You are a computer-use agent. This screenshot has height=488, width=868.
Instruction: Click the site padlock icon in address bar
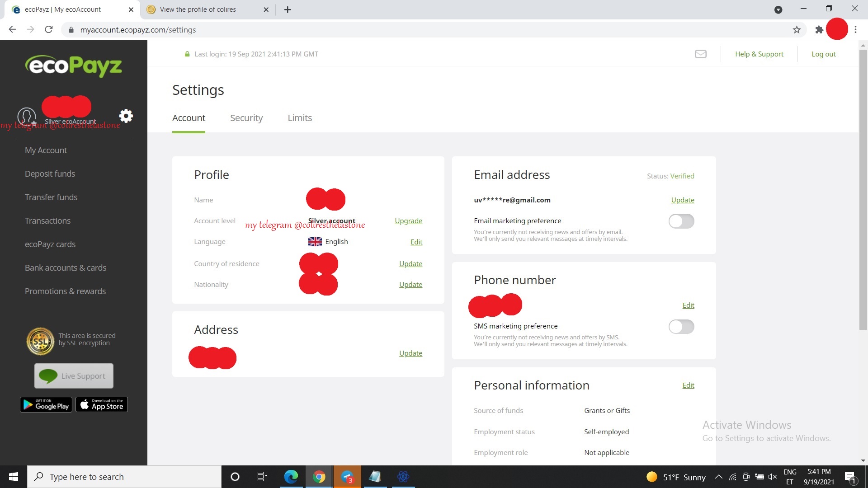tap(71, 30)
